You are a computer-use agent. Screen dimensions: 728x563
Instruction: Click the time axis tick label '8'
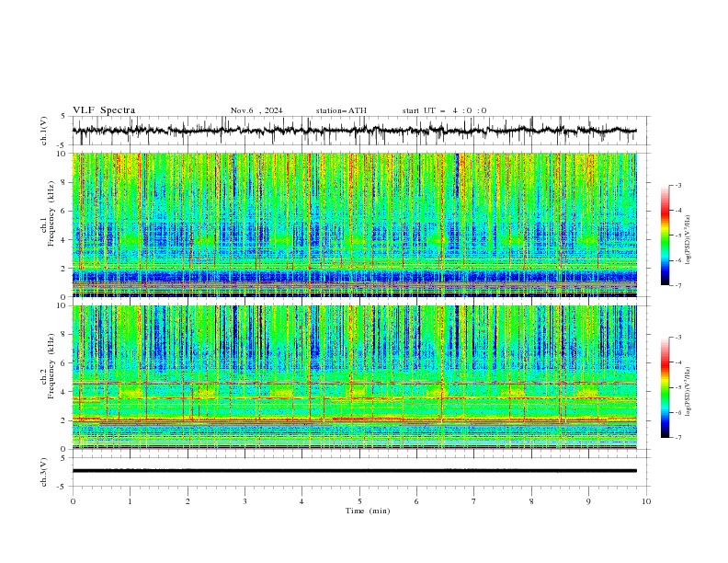[x=531, y=501]
